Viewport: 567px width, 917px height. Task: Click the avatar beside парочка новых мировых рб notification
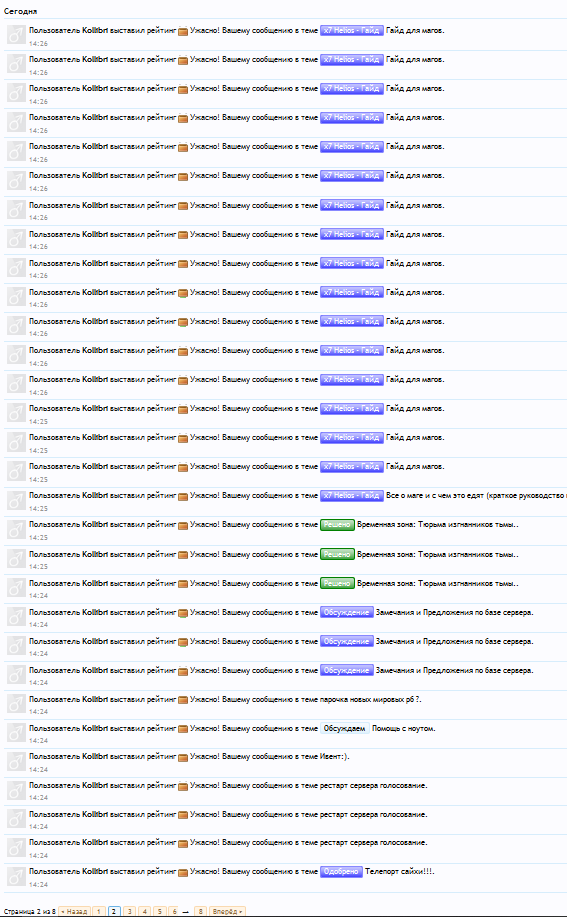click(16, 704)
